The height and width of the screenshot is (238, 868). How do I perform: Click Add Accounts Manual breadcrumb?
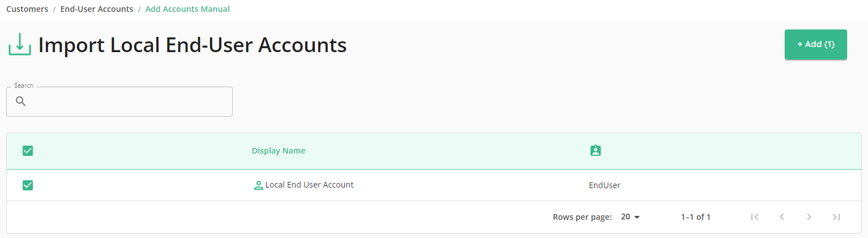point(187,9)
